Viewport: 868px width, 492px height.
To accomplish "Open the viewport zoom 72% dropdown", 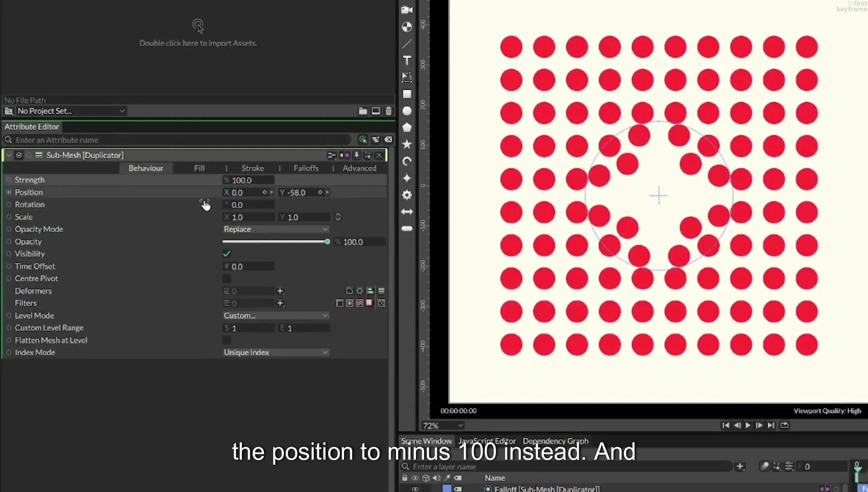I will [443, 426].
